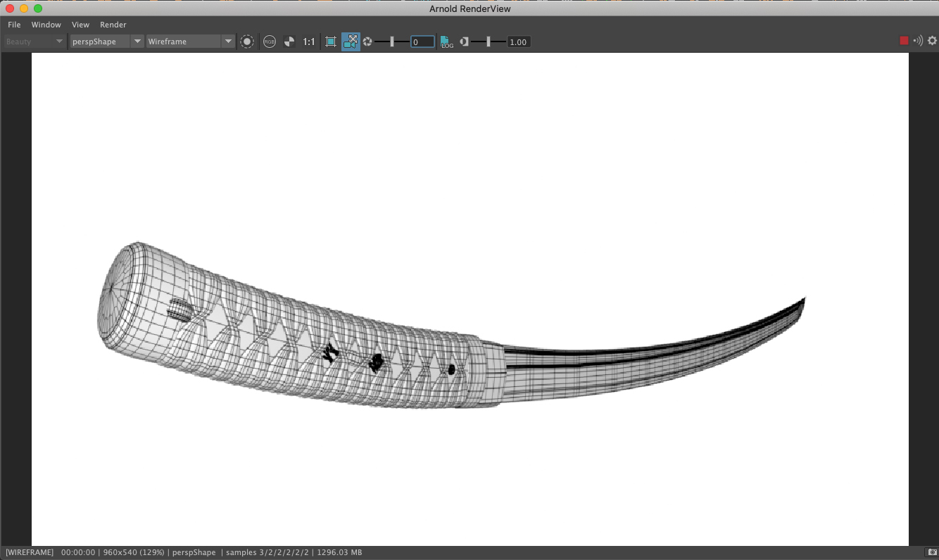The width and height of the screenshot is (939, 560).
Task: Open the File menu
Action: coord(13,24)
